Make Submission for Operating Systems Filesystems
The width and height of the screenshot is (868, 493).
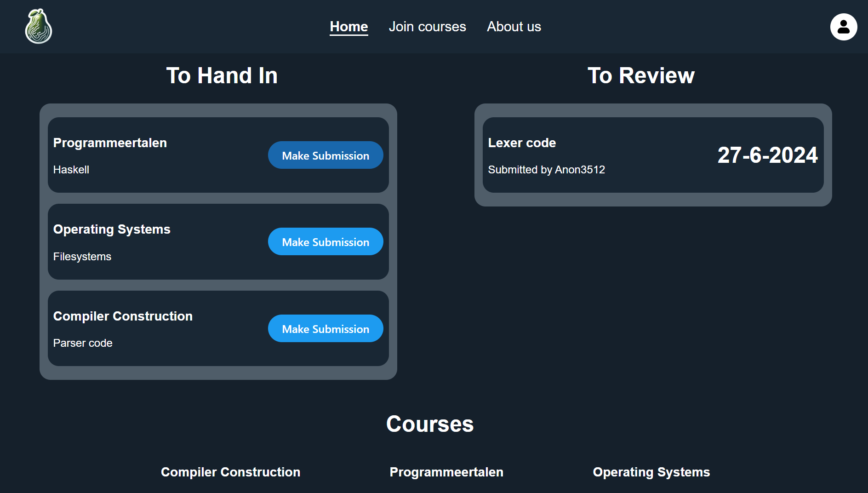tap(325, 242)
